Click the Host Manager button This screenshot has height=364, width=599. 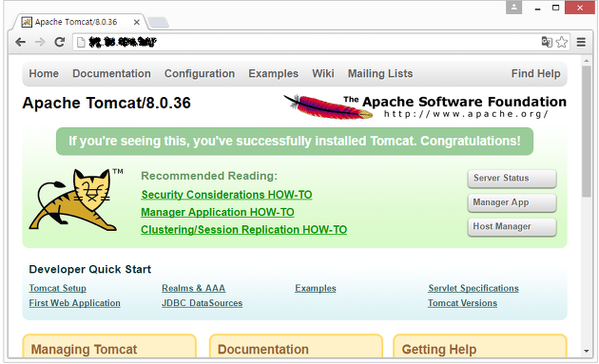[512, 227]
